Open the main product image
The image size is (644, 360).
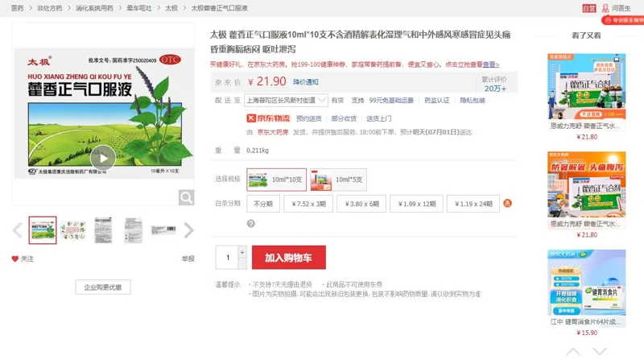click(104, 113)
